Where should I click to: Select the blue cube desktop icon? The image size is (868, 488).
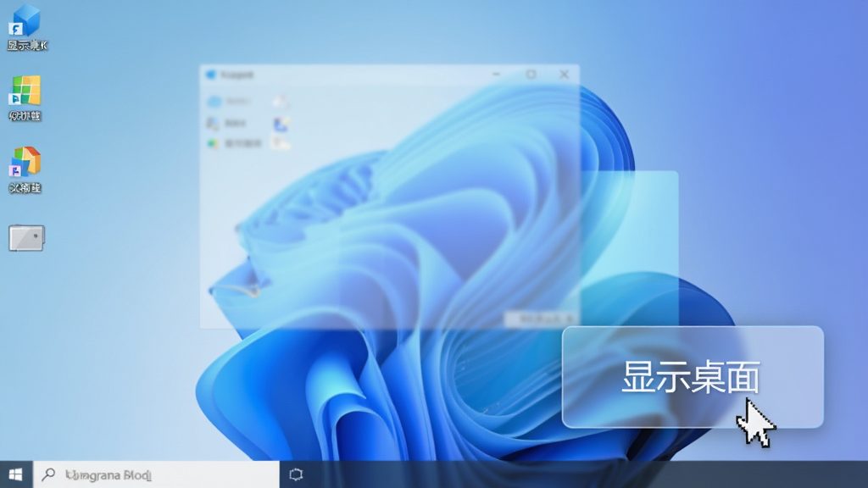pyautogui.click(x=25, y=21)
